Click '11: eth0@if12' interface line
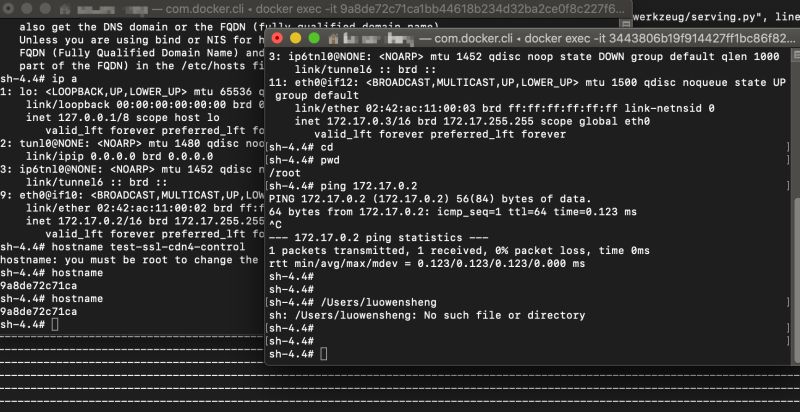Image resolution: width=800 pixels, height=412 pixels. pos(527,83)
